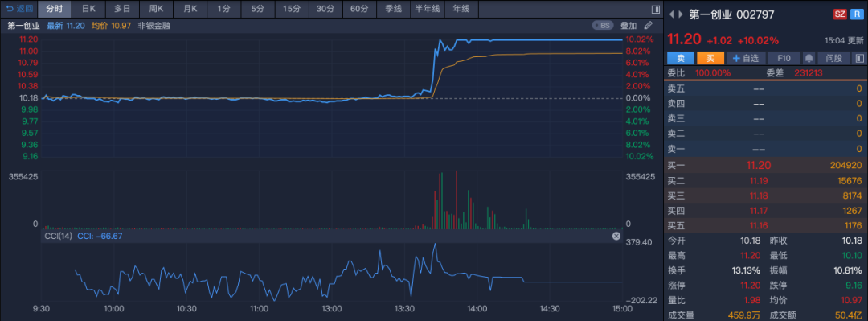Click 委差 231213 value

click(809, 73)
